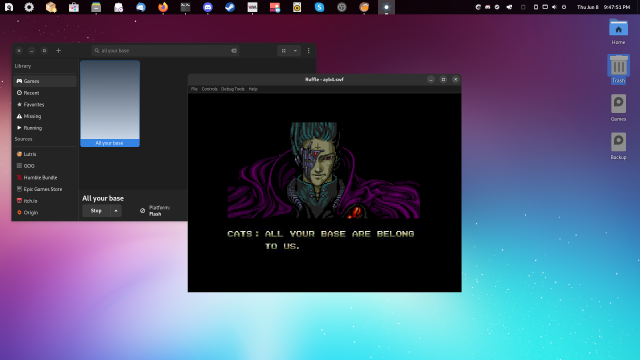Viewport: 640px width, 360px height.
Task: Open the speaker app icon in panel
Action: pyautogui.click(x=297, y=7)
